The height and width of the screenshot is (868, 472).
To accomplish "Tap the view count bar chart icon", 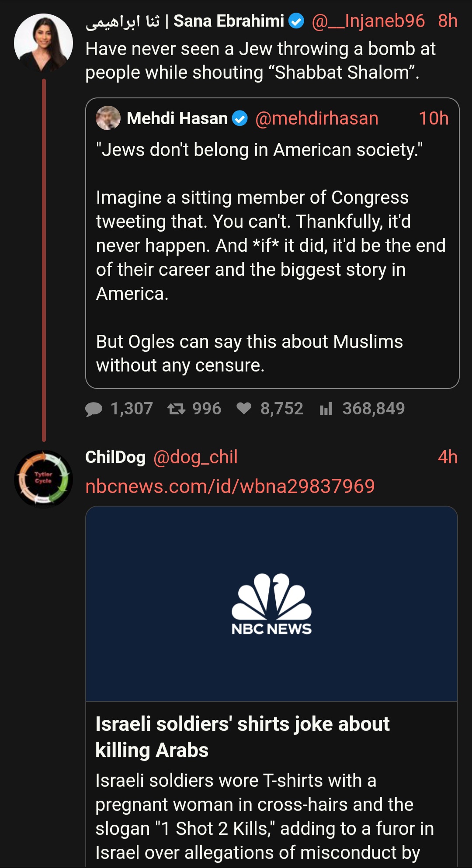I will (326, 409).
